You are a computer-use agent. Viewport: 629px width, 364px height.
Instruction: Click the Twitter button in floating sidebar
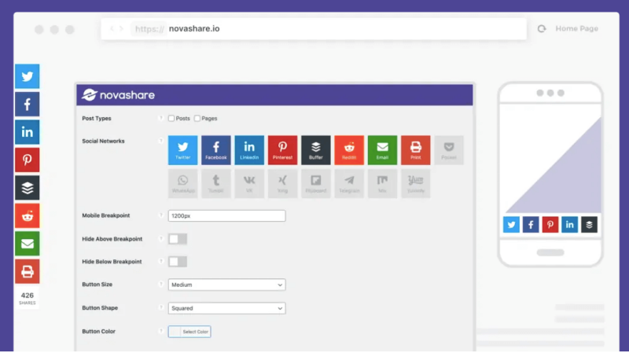point(28,76)
